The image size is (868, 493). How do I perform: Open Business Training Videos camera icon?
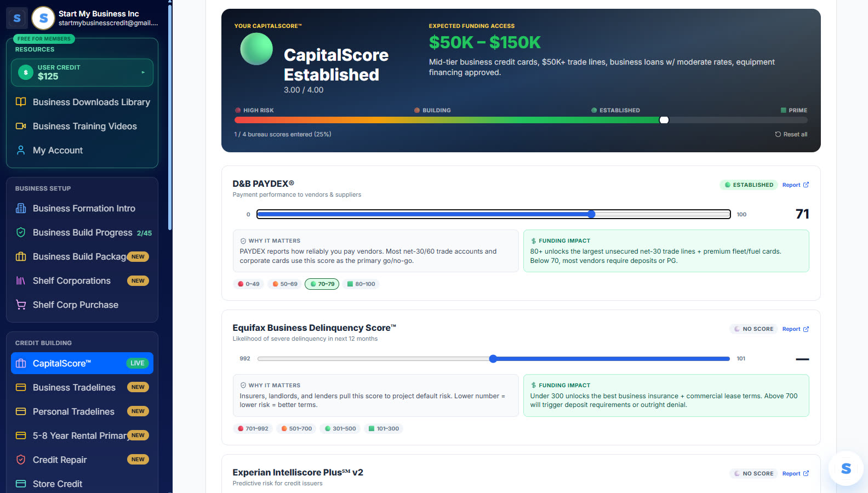click(21, 126)
